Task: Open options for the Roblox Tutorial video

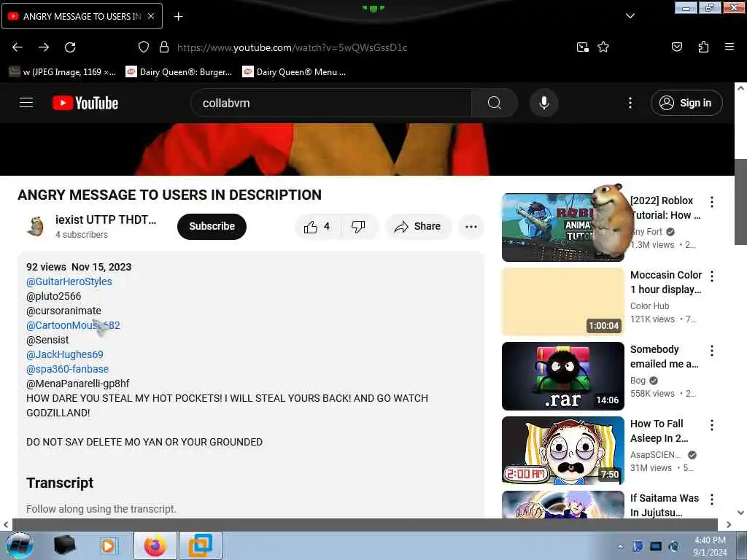Action: pyautogui.click(x=712, y=202)
